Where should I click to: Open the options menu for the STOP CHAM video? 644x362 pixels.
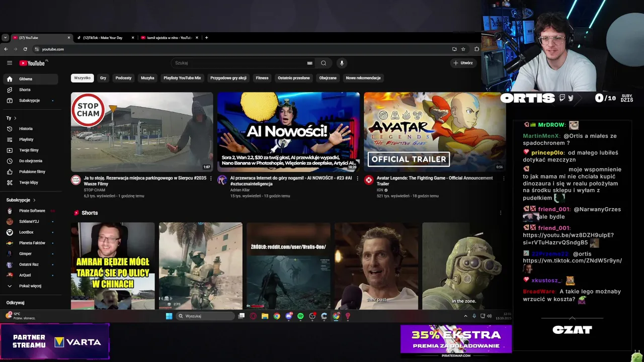pos(211,178)
